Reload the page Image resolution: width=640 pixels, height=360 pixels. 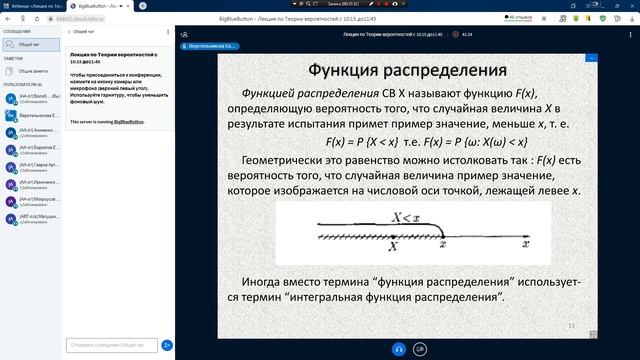37,19
